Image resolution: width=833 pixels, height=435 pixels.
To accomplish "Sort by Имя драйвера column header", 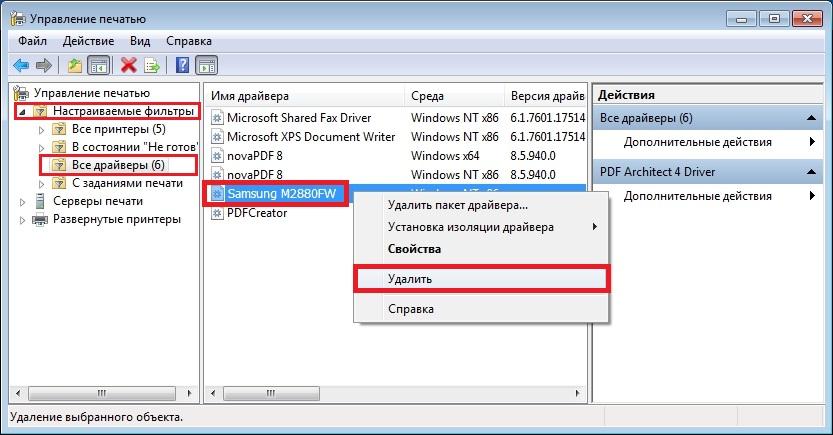I will coord(300,96).
